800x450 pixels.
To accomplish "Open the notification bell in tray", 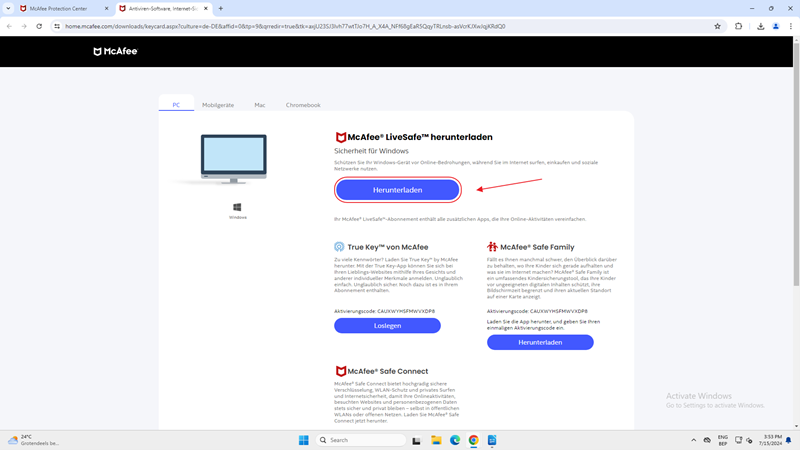I will tap(789, 440).
